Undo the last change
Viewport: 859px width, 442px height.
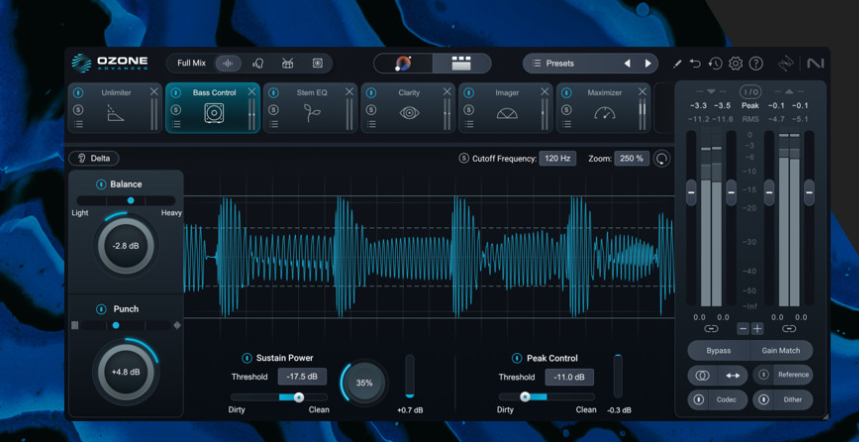tap(696, 64)
